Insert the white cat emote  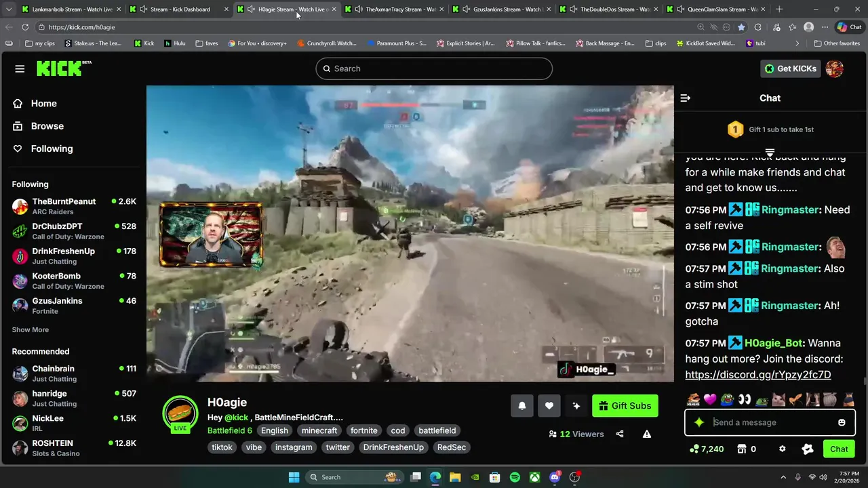[x=778, y=400]
